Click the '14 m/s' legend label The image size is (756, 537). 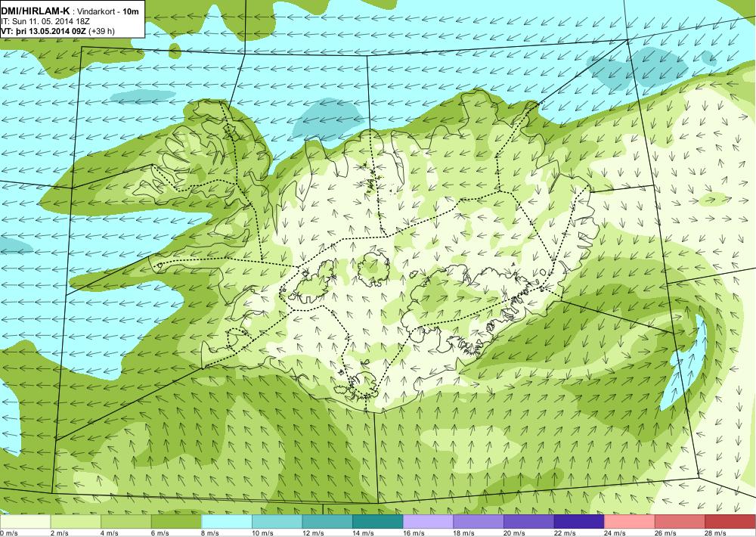[364, 533]
